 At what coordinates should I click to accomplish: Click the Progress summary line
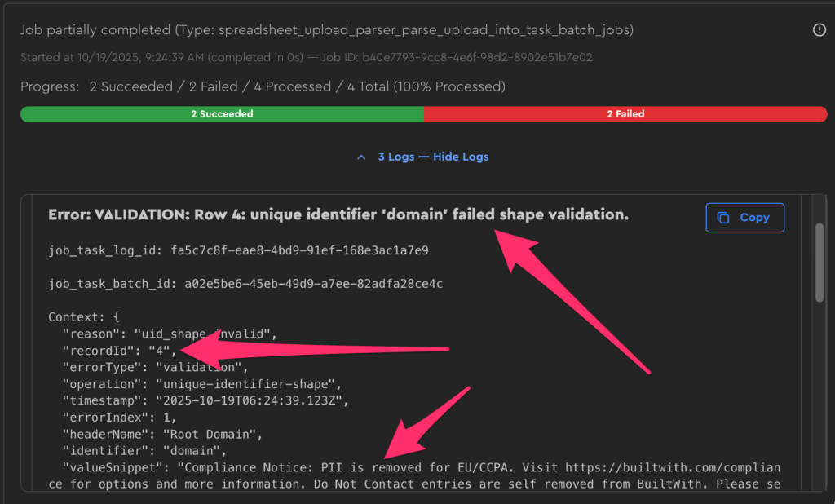pos(263,86)
